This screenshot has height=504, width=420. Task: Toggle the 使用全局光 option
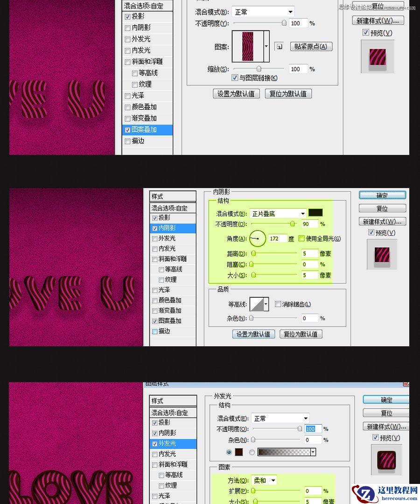[301, 238]
